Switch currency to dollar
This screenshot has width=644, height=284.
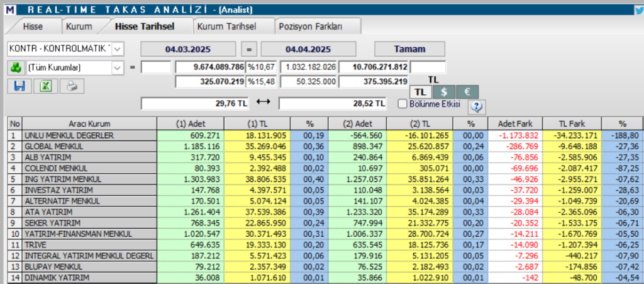(444, 92)
